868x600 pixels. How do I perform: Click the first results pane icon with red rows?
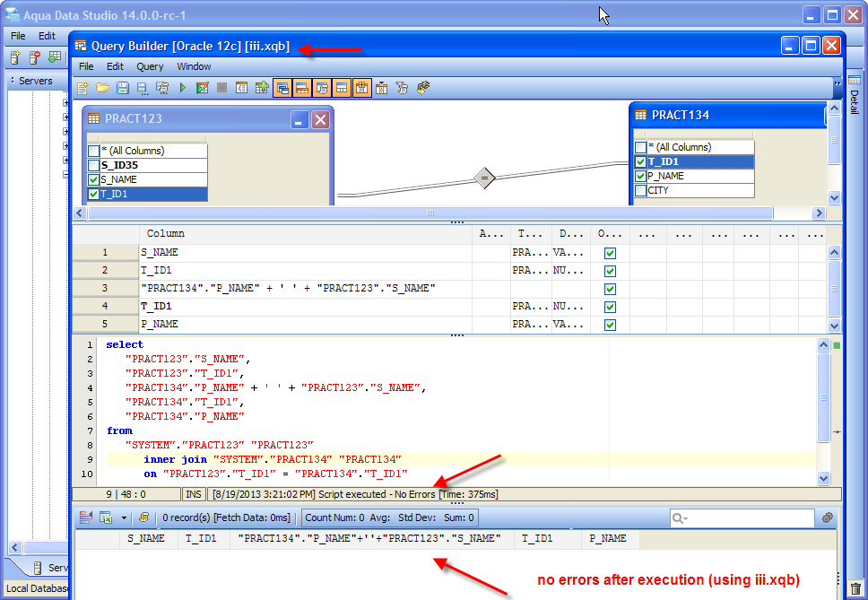click(x=85, y=517)
